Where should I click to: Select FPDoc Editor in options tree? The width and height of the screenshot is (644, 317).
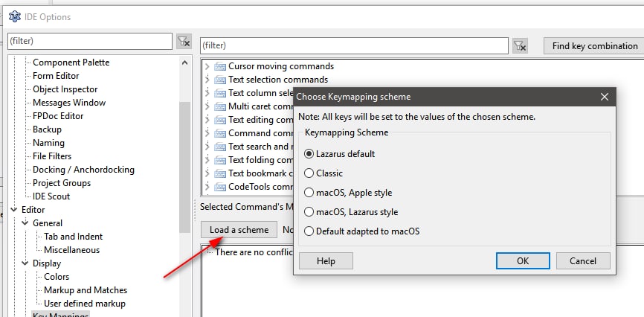coord(58,116)
